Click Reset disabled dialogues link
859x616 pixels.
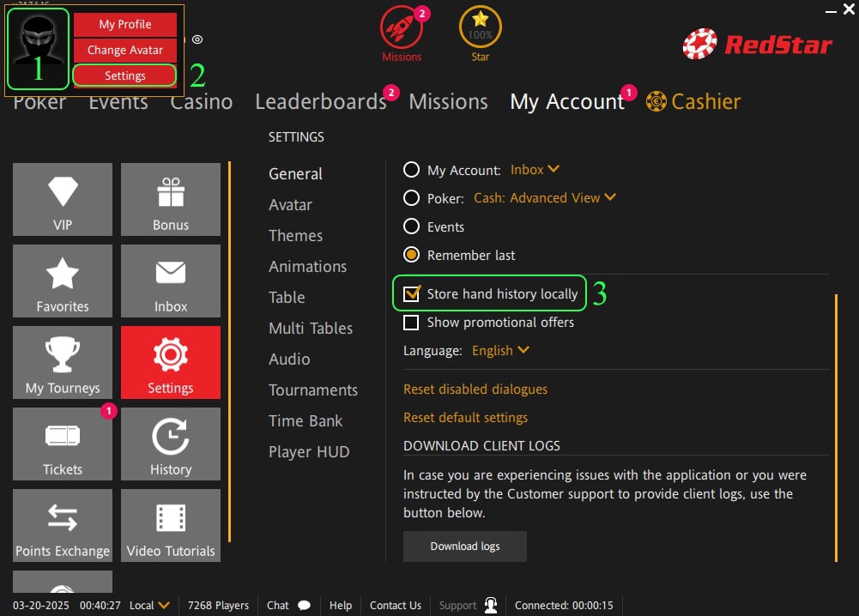(x=475, y=390)
